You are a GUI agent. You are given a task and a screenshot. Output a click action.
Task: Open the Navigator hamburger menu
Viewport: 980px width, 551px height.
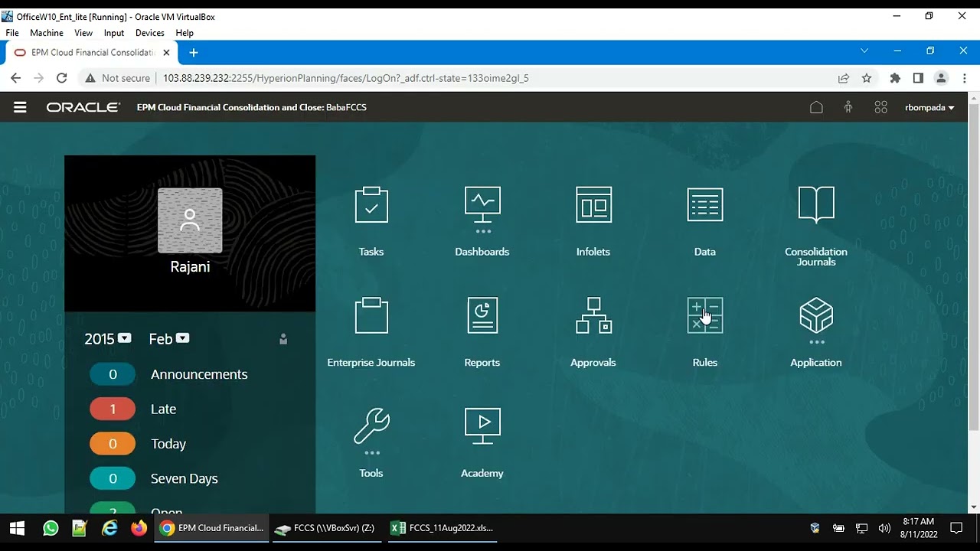pyautogui.click(x=20, y=107)
